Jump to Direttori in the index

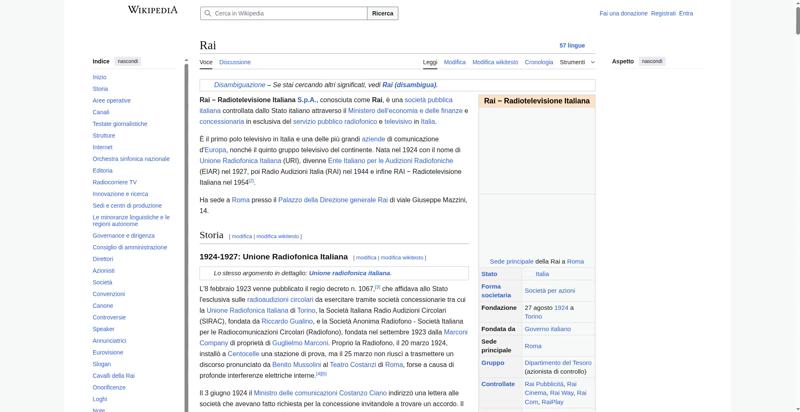103,260
